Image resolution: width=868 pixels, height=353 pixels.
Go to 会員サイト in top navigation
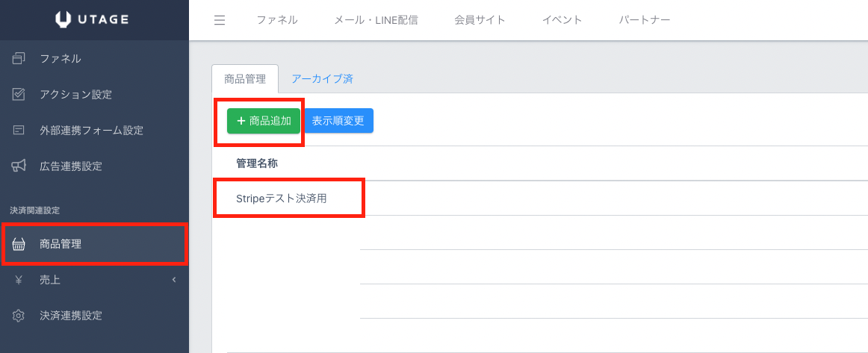(x=480, y=20)
